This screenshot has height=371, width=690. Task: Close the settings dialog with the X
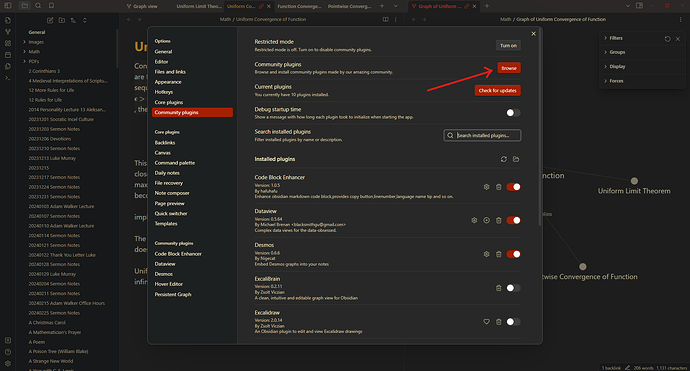coord(533,33)
